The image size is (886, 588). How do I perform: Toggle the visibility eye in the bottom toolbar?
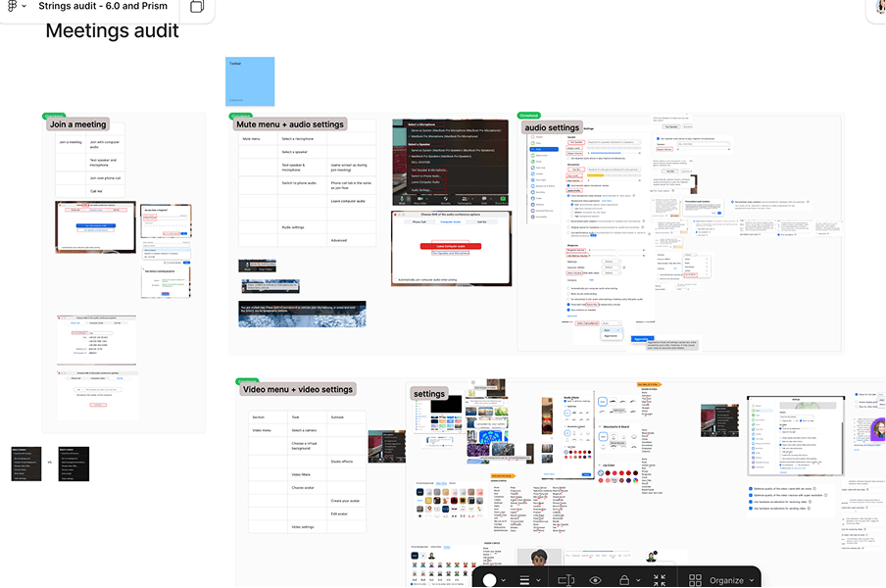[596, 579]
